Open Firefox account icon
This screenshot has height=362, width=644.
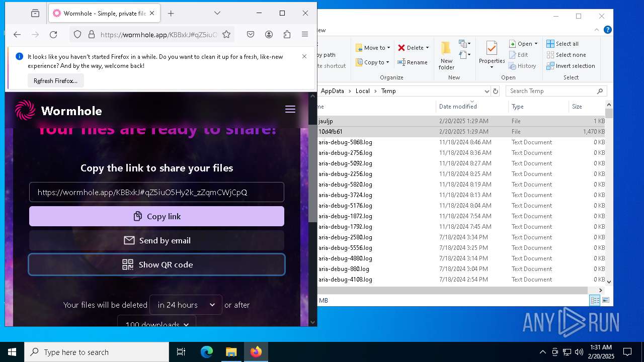coord(269,34)
